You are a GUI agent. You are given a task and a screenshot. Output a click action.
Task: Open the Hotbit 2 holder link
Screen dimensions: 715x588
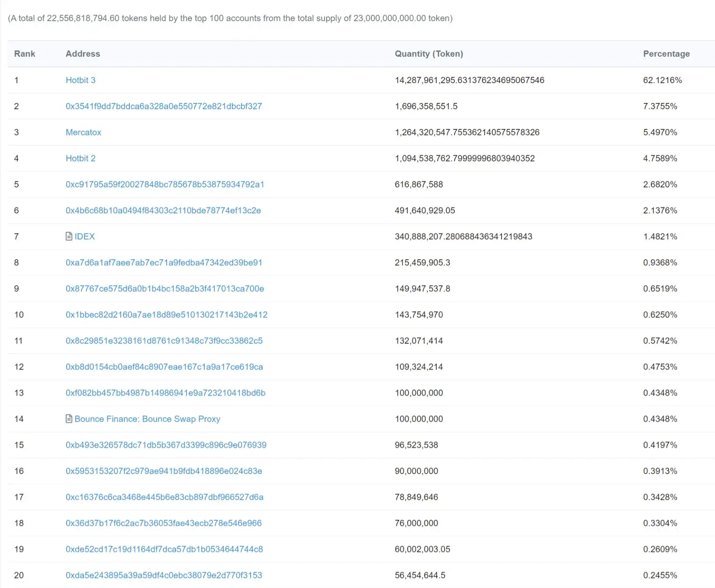81,158
